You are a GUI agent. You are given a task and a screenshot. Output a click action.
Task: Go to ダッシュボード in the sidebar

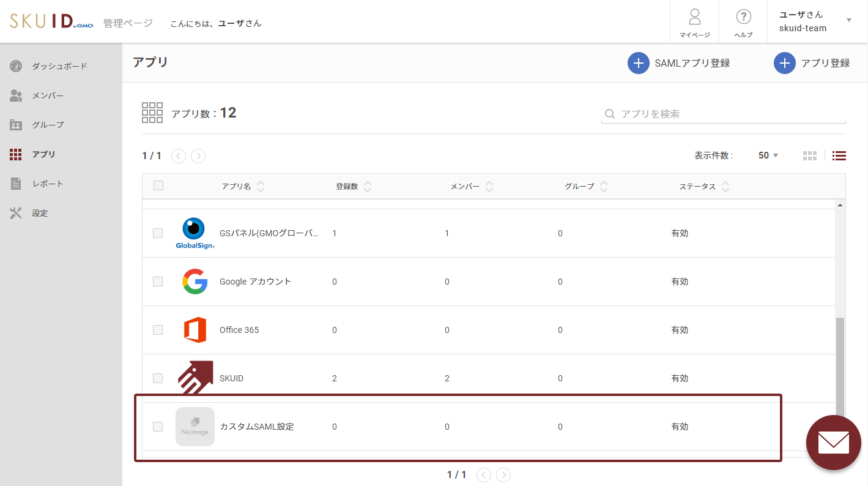[x=59, y=66]
